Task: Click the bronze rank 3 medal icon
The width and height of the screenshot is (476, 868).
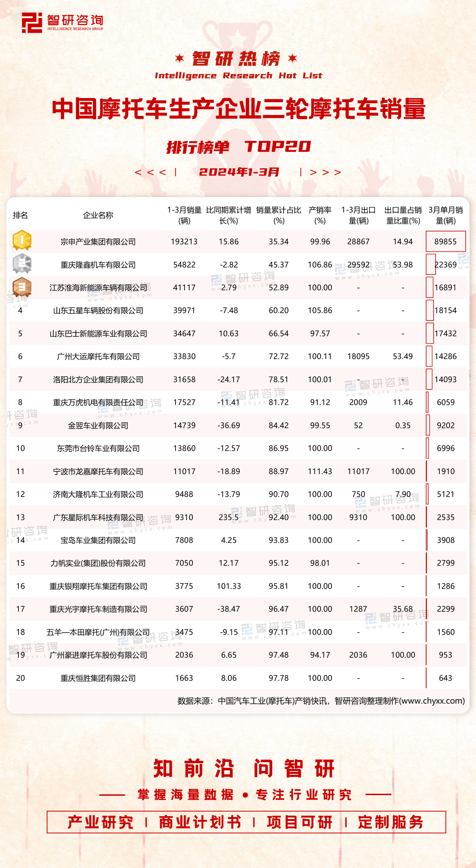Action: [x=22, y=287]
